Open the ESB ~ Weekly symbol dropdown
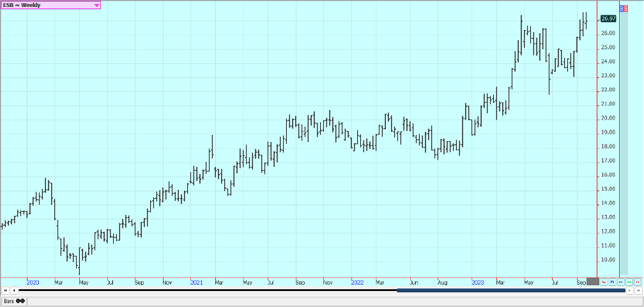Screen dimensions: 644x307 [50, 5]
